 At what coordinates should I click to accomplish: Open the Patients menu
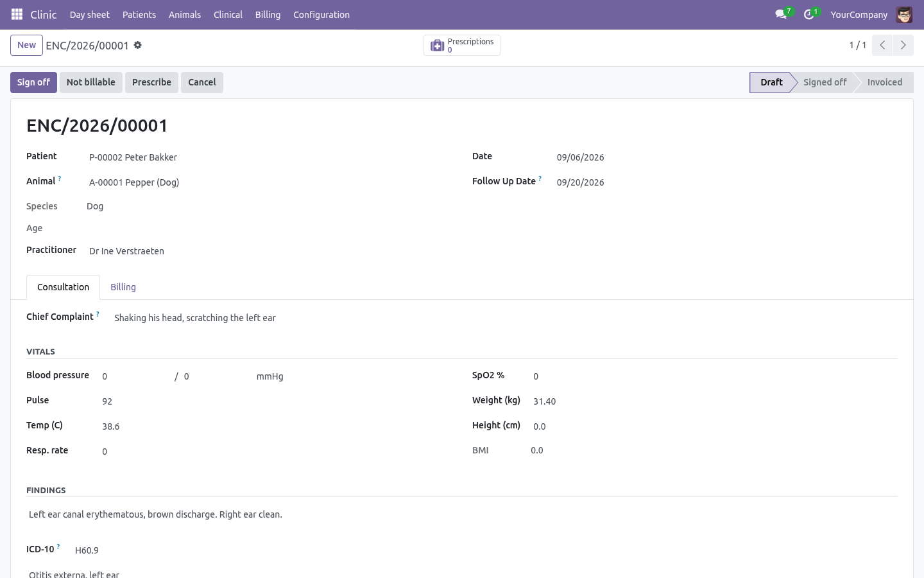pos(139,14)
